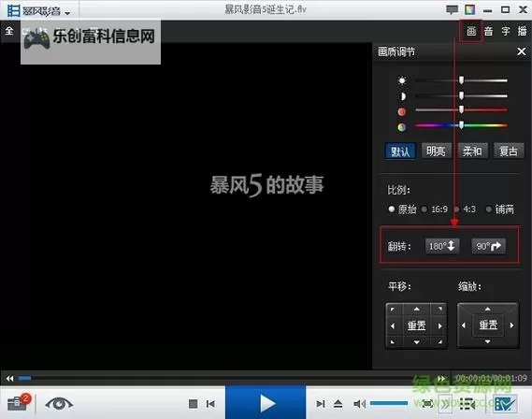
Task: Go to previous track
Action: click(210, 404)
